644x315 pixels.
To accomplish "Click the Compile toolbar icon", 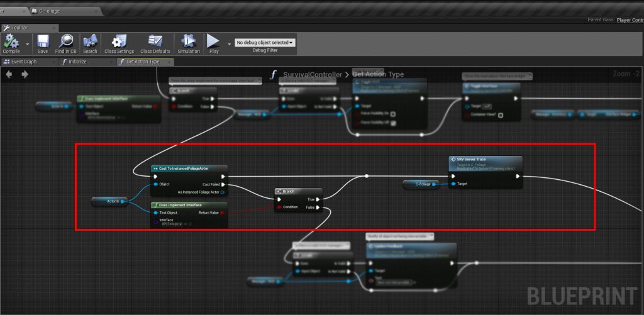I will coord(11,41).
